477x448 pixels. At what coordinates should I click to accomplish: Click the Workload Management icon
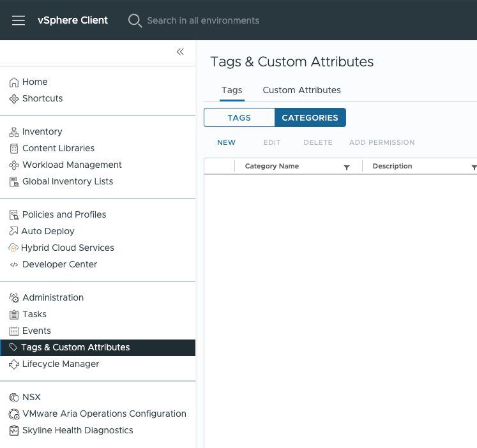click(x=14, y=165)
